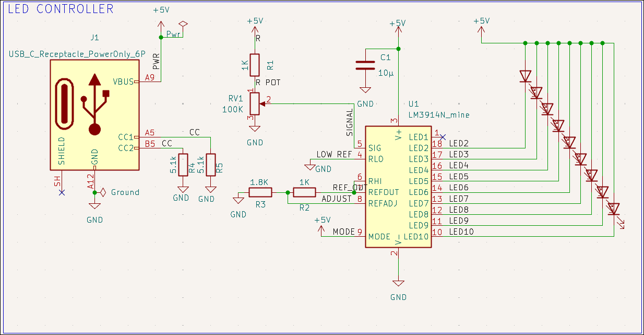Select the 100K value of RV1
The height and width of the screenshot is (335, 644).
point(232,109)
